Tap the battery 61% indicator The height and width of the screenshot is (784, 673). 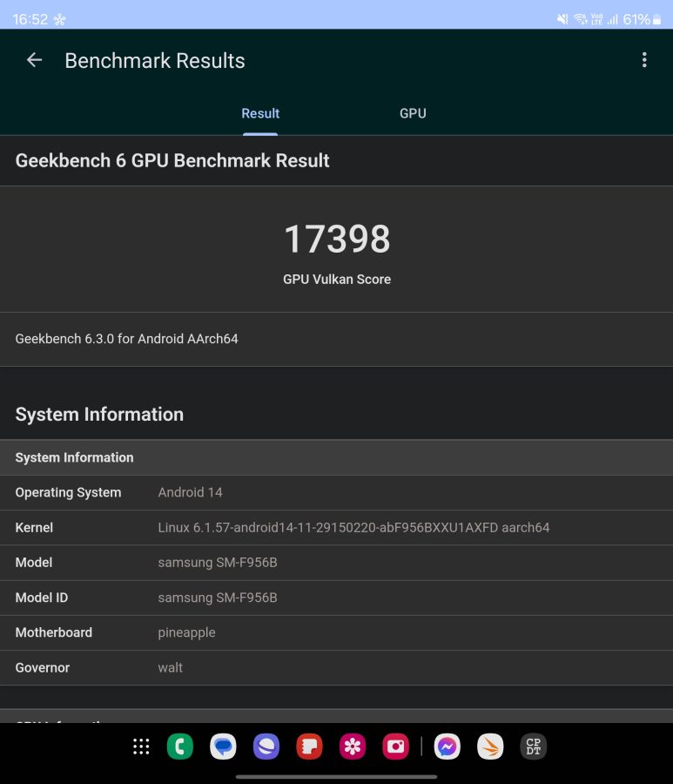coord(642,19)
